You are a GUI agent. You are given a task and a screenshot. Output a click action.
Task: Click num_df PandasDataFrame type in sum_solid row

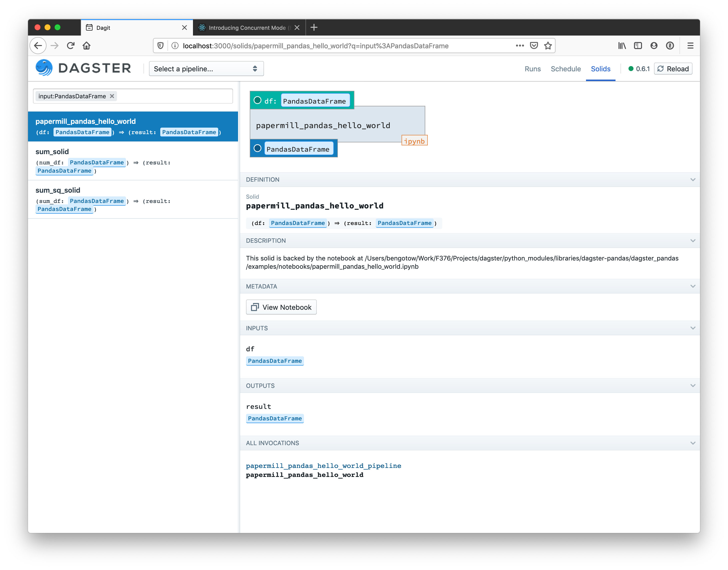click(97, 163)
